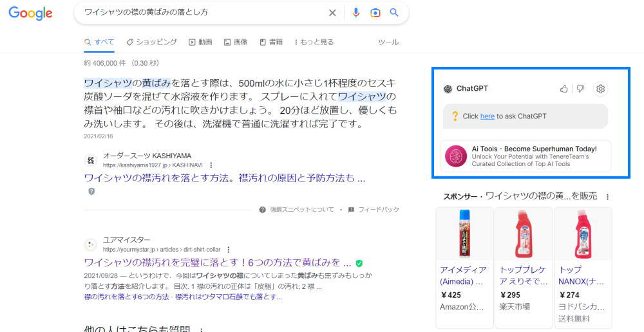Click the ユアマイスター site favicon
Image resolution: width=644 pixels, height=332 pixels.
pyautogui.click(x=91, y=244)
